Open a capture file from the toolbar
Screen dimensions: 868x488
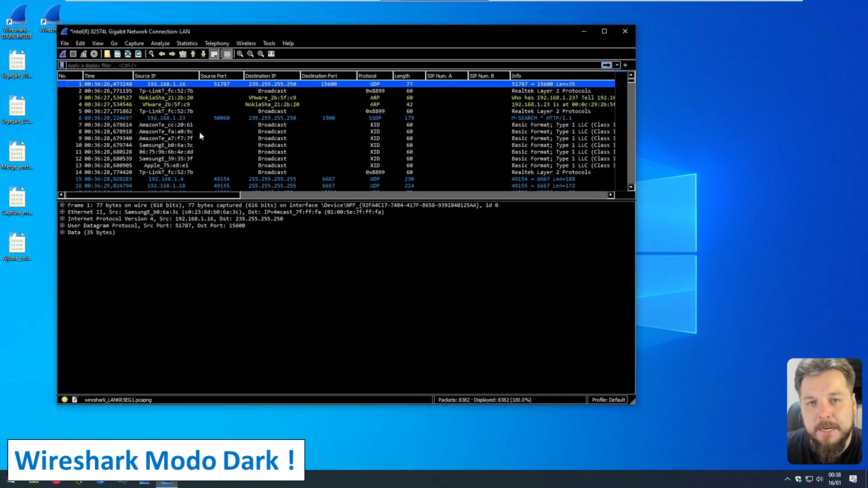point(107,54)
